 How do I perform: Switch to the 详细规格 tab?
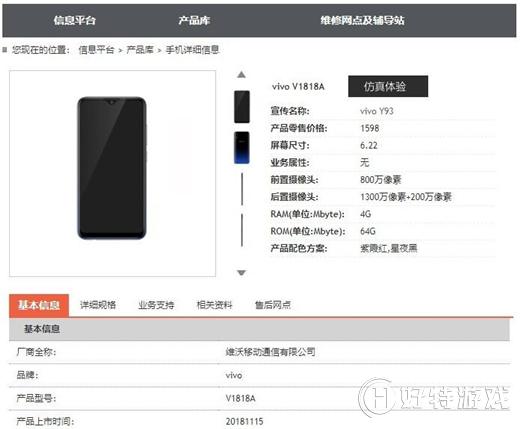click(x=98, y=305)
